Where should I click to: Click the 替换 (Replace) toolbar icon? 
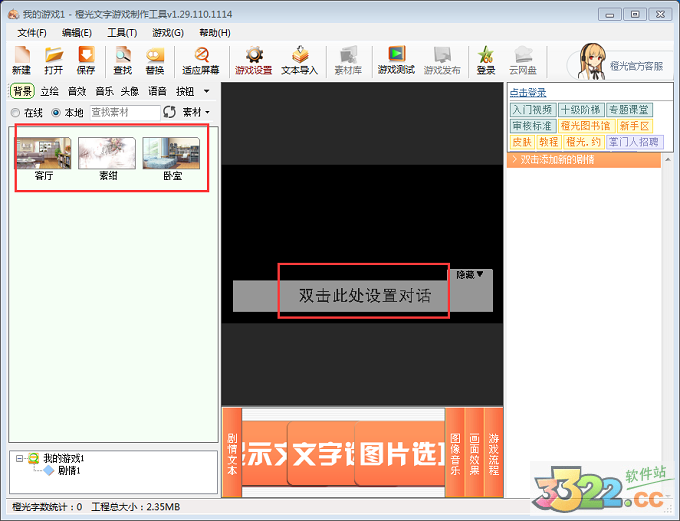click(x=155, y=60)
